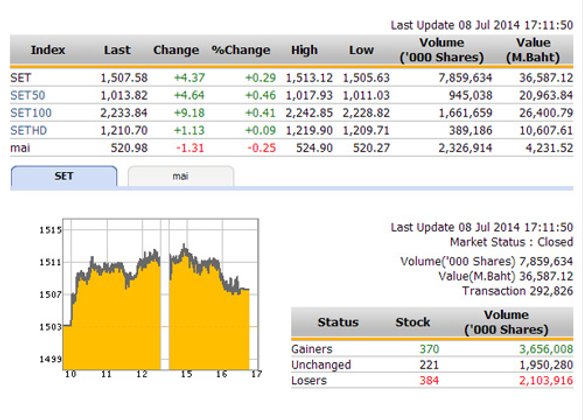The image size is (583, 420).
Task: Open the SETHD index link
Action: [x=29, y=130]
